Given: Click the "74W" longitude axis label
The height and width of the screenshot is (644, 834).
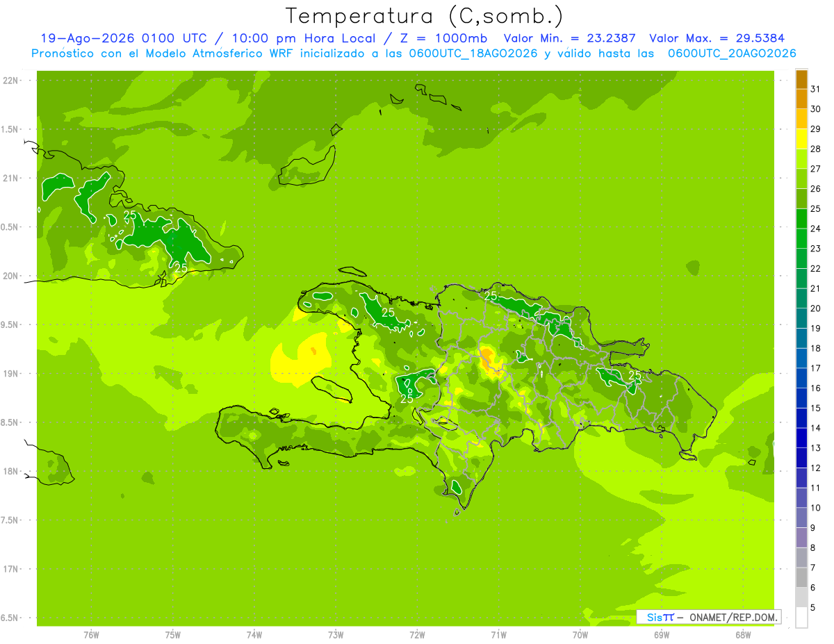Looking at the screenshot, I should pos(254,635).
